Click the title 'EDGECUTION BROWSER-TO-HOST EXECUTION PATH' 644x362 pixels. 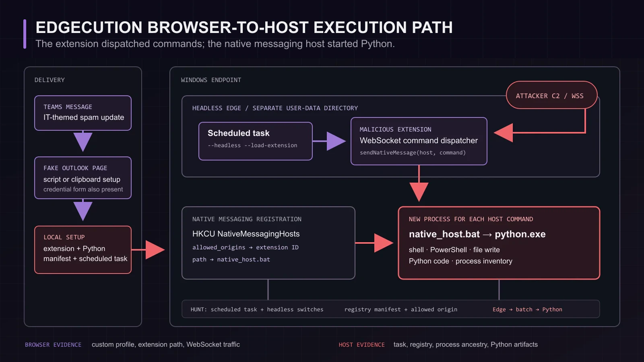tap(244, 27)
